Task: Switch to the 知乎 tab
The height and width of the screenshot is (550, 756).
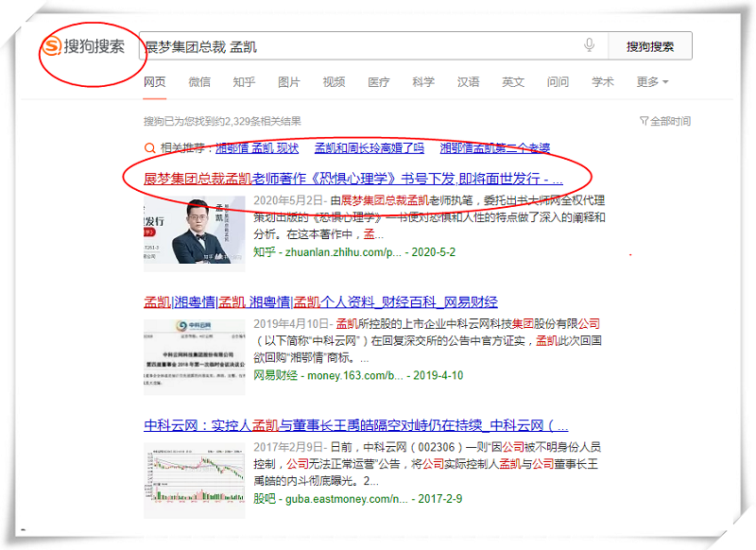Action: pos(244,82)
